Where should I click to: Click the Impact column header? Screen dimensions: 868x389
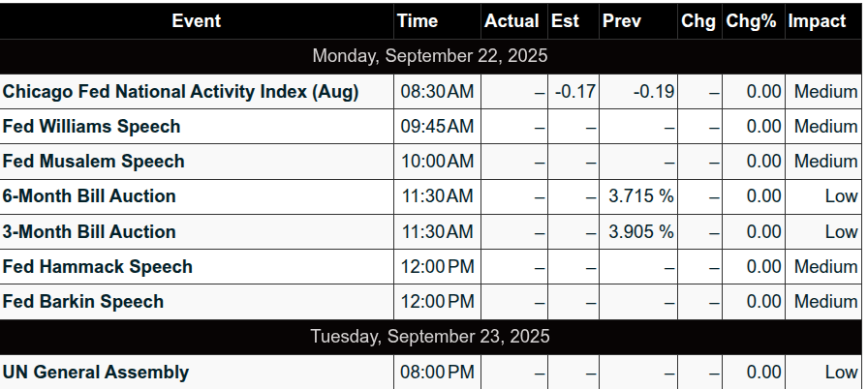[x=817, y=21]
